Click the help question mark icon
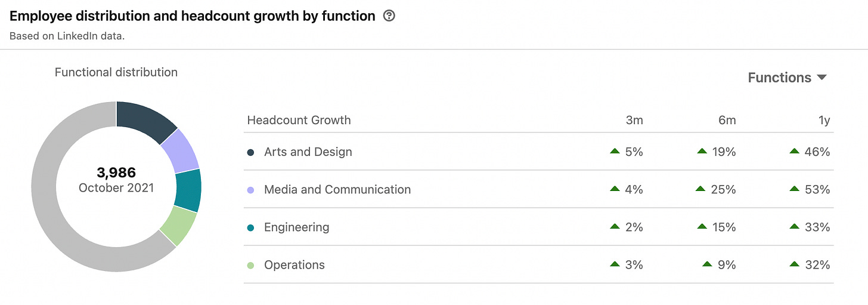This screenshot has width=868, height=305. tap(389, 16)
